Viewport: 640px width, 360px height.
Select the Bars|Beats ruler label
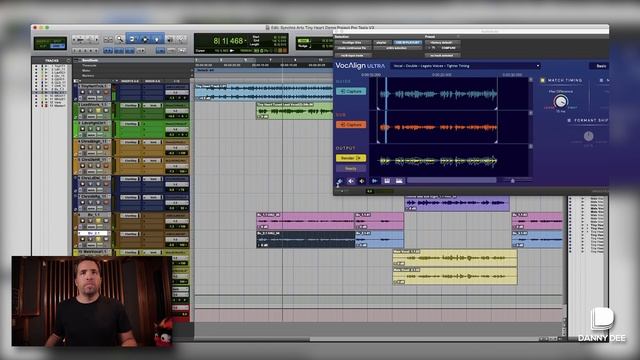(x=90, y=60)
